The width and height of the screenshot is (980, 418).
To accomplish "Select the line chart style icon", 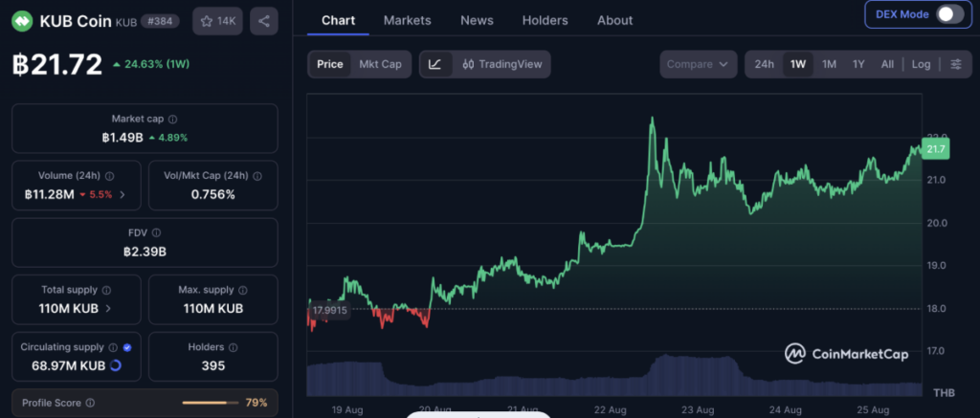I will click(435, 64).
